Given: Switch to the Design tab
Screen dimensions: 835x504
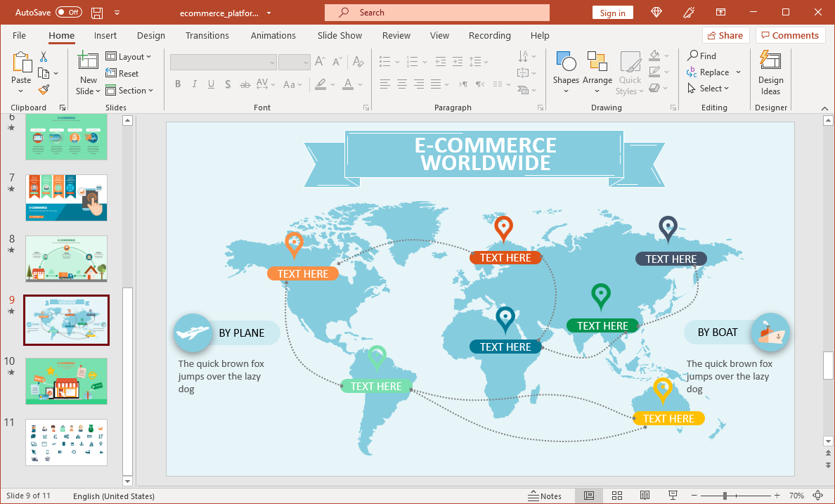Looking at the screenshot, I should [150, 36].
